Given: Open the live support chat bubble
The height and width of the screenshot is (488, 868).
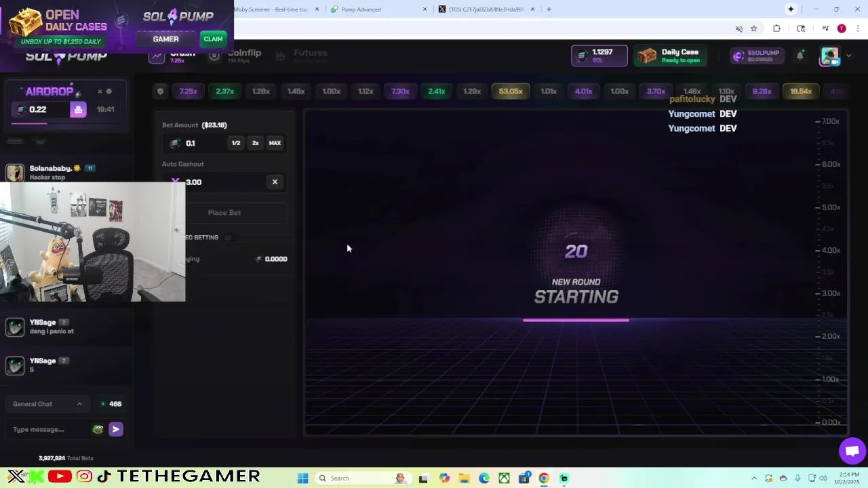Looking at the screenshot, I should (x=852, y=451).
